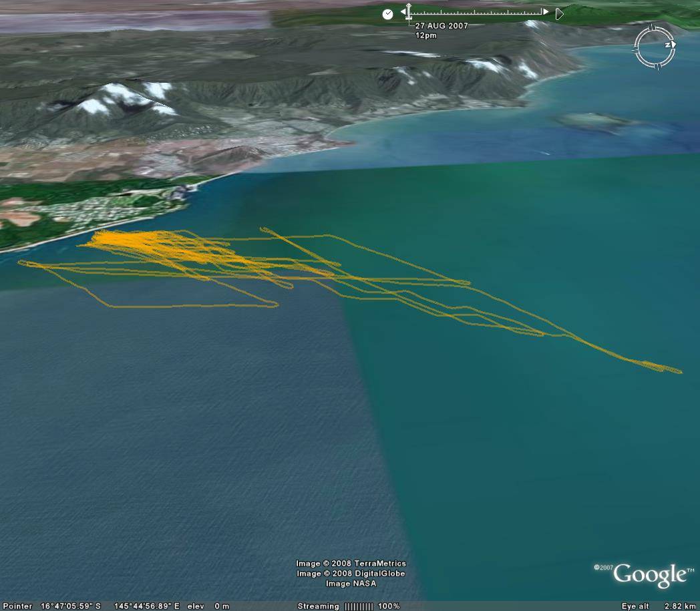This screenshot has width=700, height=611.
Task: Open the time slider clock options
Action: (387, 14)
